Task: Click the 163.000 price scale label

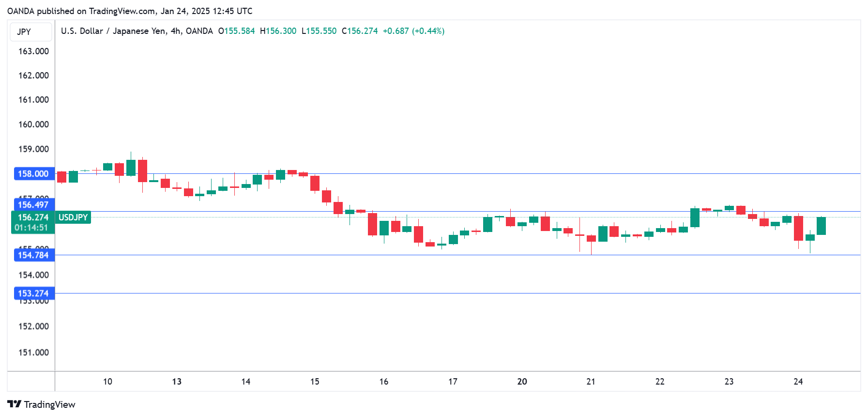Action: (x=33, y=51)
